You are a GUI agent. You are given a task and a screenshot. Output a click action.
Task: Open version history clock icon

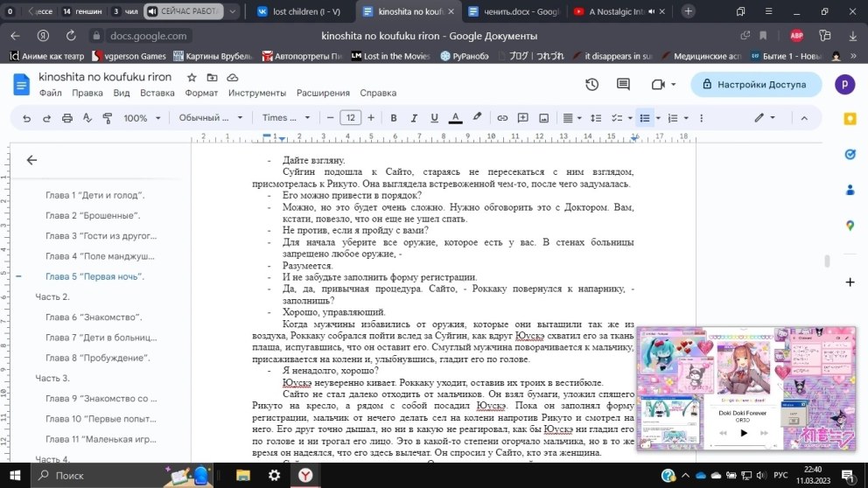tap(592, 85)
